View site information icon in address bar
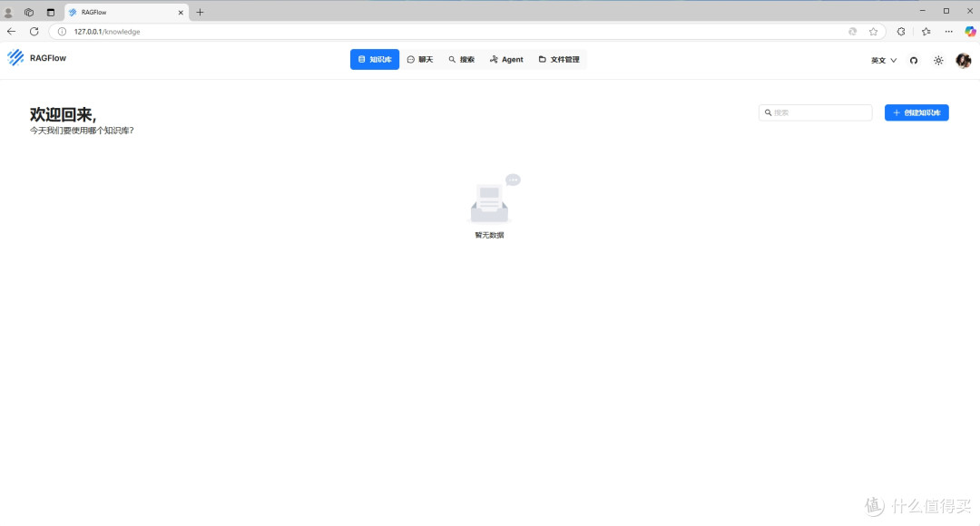The image size is (980, 526). [62, 32]
